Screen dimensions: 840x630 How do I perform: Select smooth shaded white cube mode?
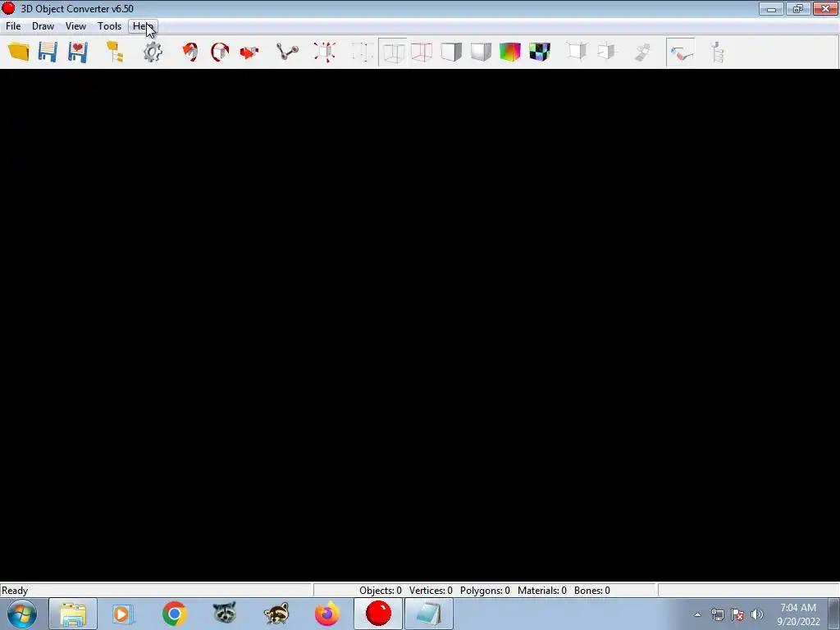(481, 52)
